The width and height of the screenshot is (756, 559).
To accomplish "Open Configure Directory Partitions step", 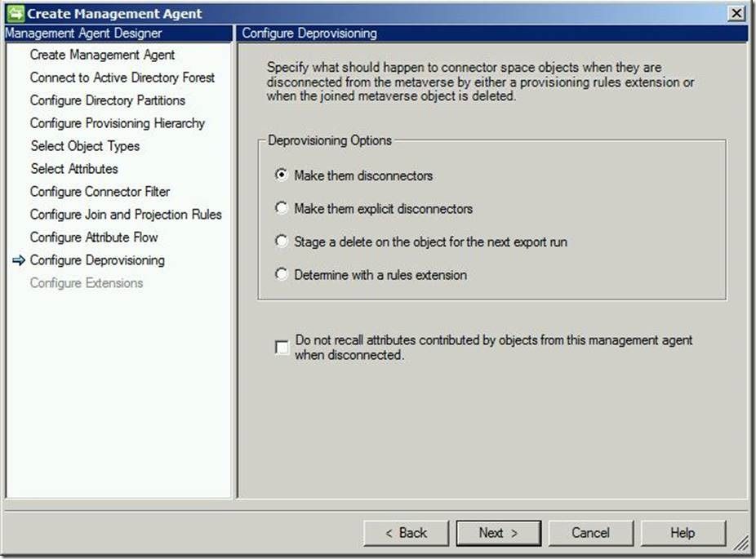I will (108, 100).
